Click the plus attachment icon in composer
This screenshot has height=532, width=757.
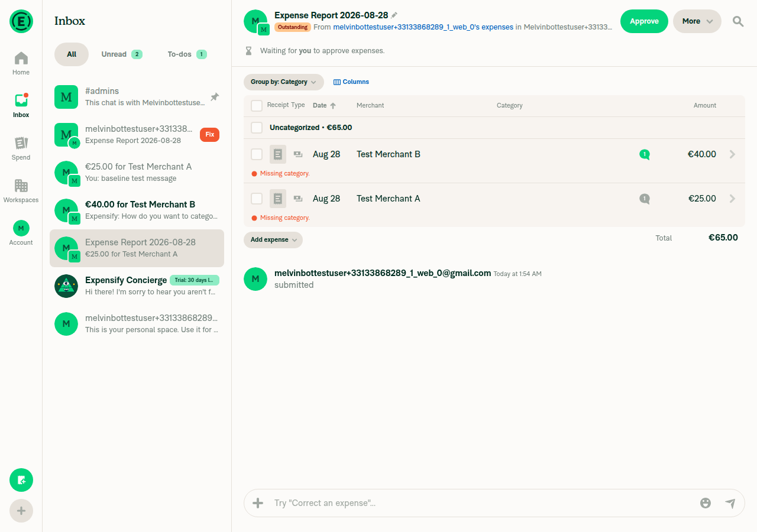click(258, 503)
